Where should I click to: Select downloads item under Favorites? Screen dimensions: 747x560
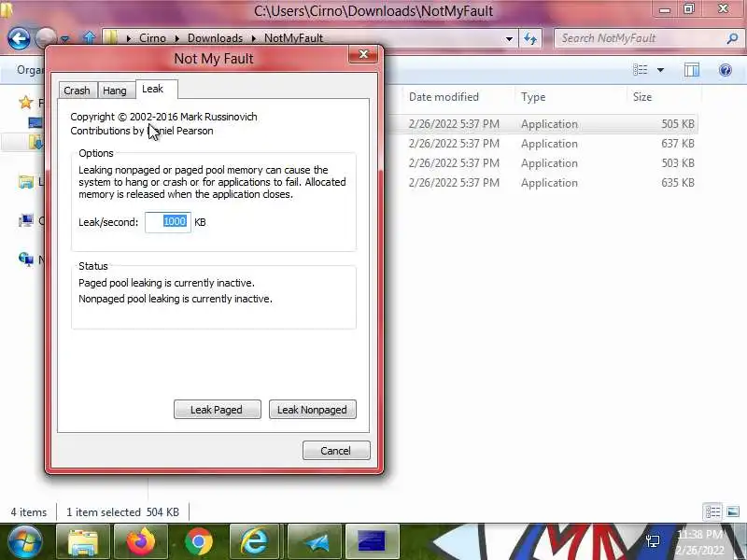35,142
